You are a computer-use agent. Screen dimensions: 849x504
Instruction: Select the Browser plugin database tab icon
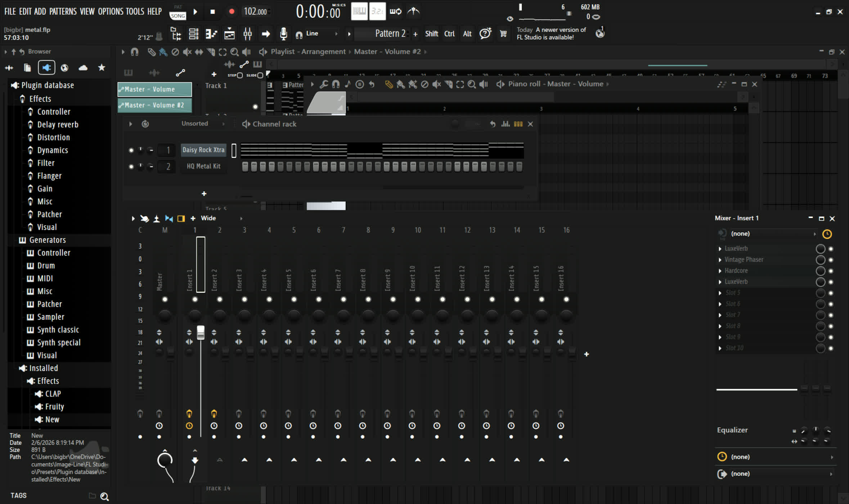46,67
